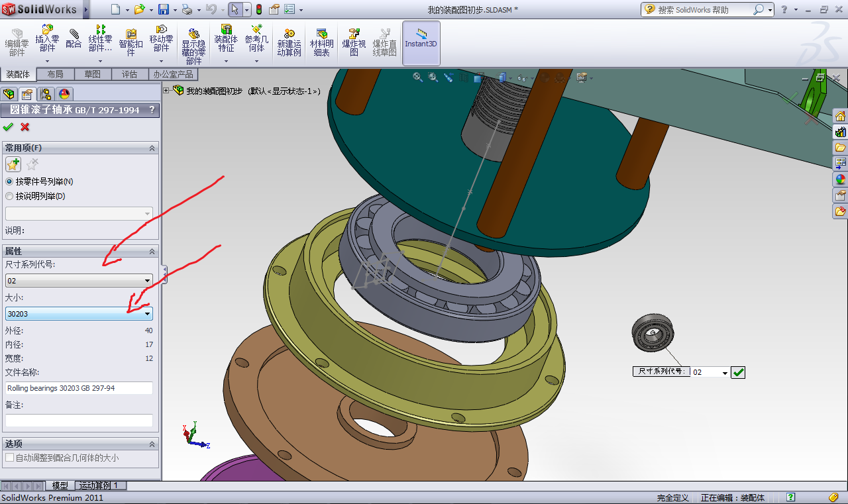Click the Previous View icon in the viewport toolbar

coord(449,77)
